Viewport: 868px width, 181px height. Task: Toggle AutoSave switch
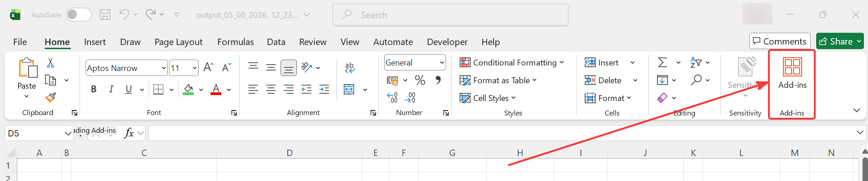tap(79, 15)
